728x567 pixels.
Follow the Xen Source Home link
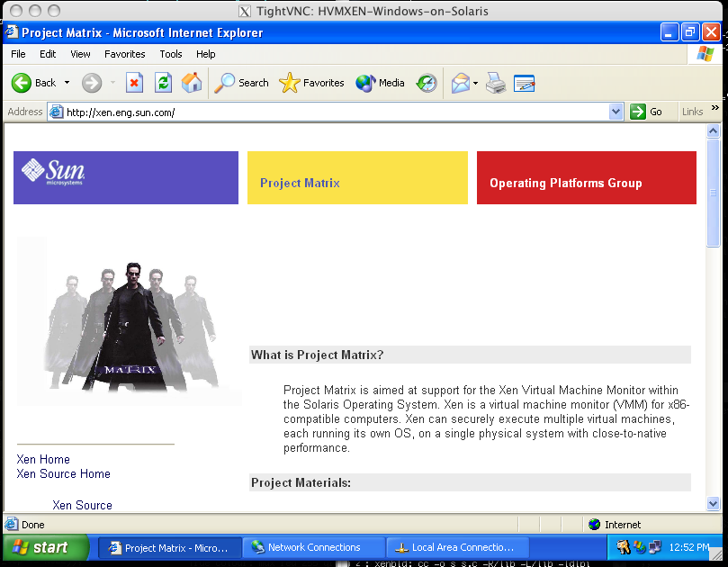click(63, 473)
